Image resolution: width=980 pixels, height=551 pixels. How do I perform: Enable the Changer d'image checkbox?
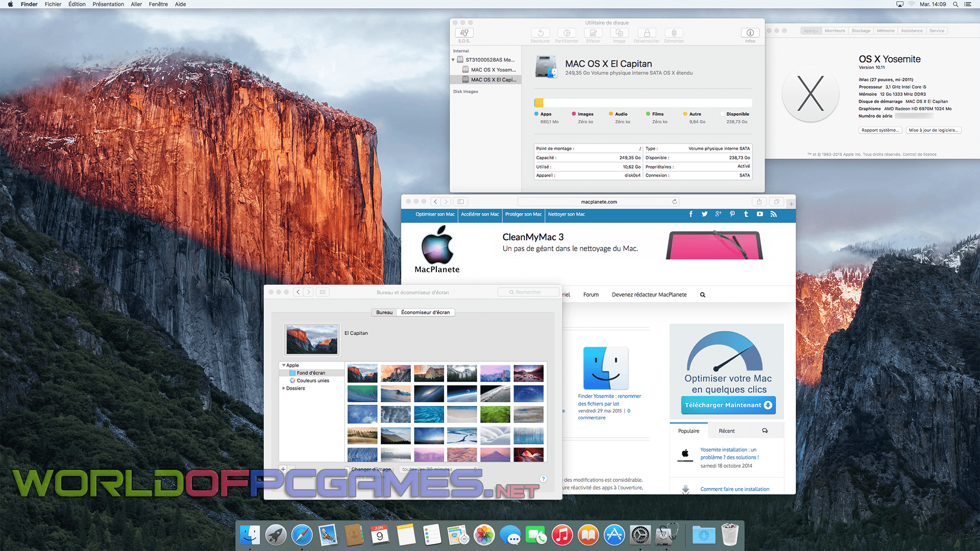point(347,469)
